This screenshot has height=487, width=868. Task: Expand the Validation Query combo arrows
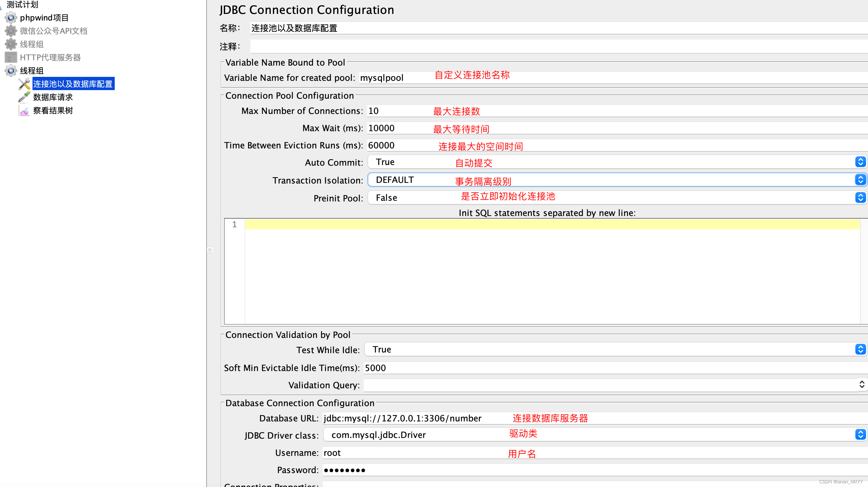[862, 385]
